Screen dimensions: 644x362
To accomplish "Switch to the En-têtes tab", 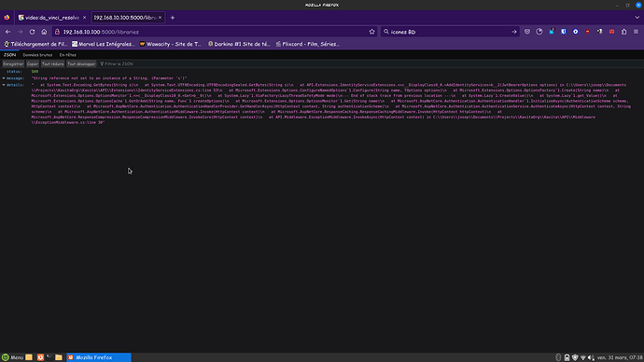I will click(68, 55).
